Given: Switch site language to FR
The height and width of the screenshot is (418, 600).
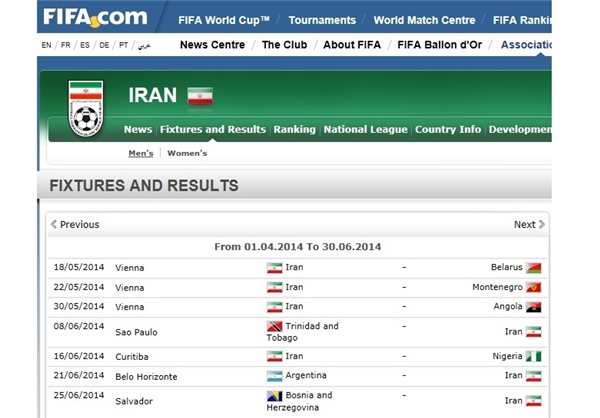Looking at the screenshot, I should [66, 45].
